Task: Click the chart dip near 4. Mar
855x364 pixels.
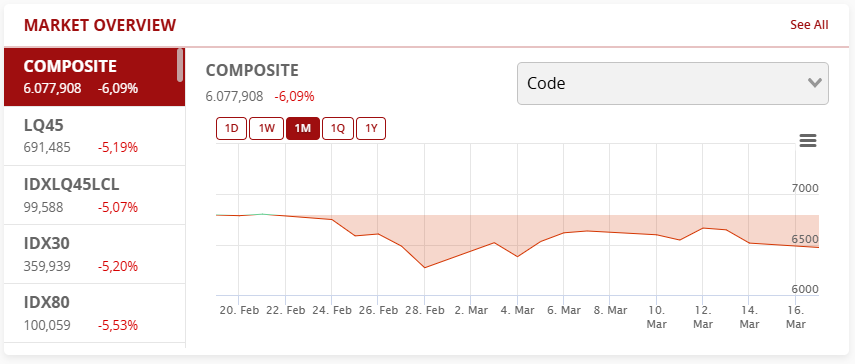Action: coord(517,257)
